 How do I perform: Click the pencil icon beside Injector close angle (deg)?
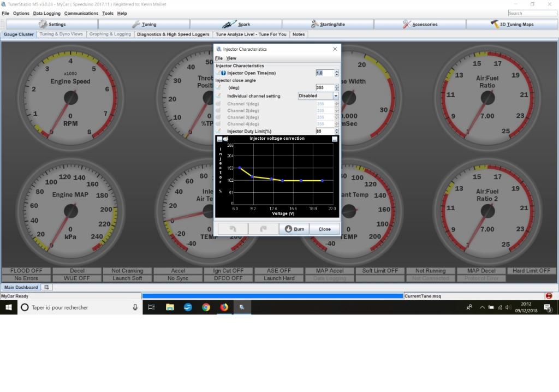(218, 87)
